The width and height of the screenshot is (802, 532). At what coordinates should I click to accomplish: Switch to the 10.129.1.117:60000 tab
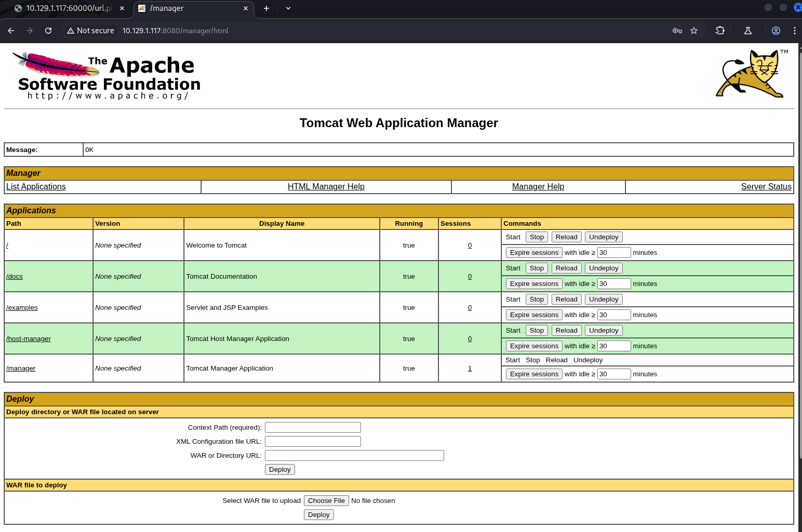[x=68, y=8]
